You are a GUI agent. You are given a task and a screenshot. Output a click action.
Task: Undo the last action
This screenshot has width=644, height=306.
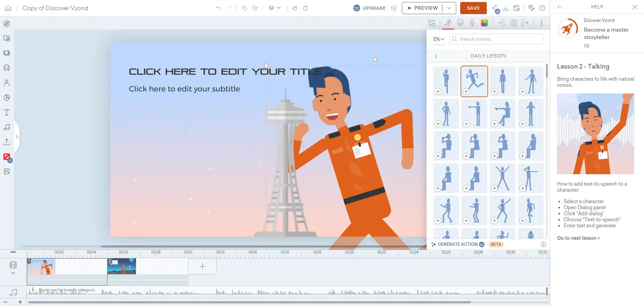pyautogui.click(x=218, y=8)
